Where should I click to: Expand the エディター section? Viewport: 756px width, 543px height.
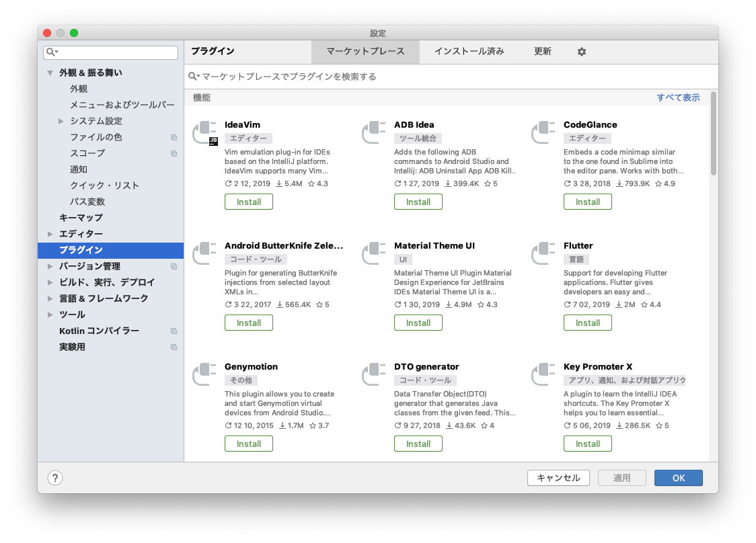pyautogui.click(x=50, y=233)
